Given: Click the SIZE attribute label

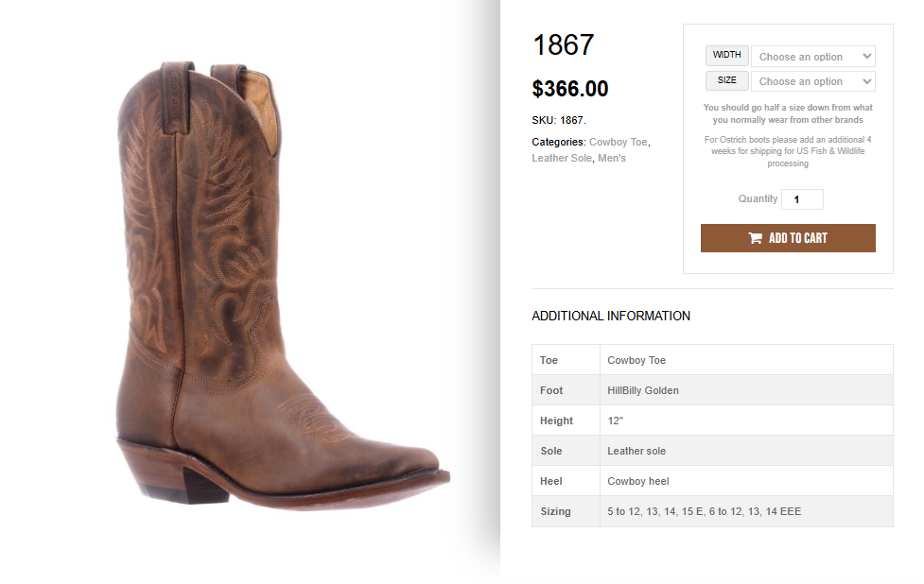Looking at the screenshot, I should tap(726, 80).
